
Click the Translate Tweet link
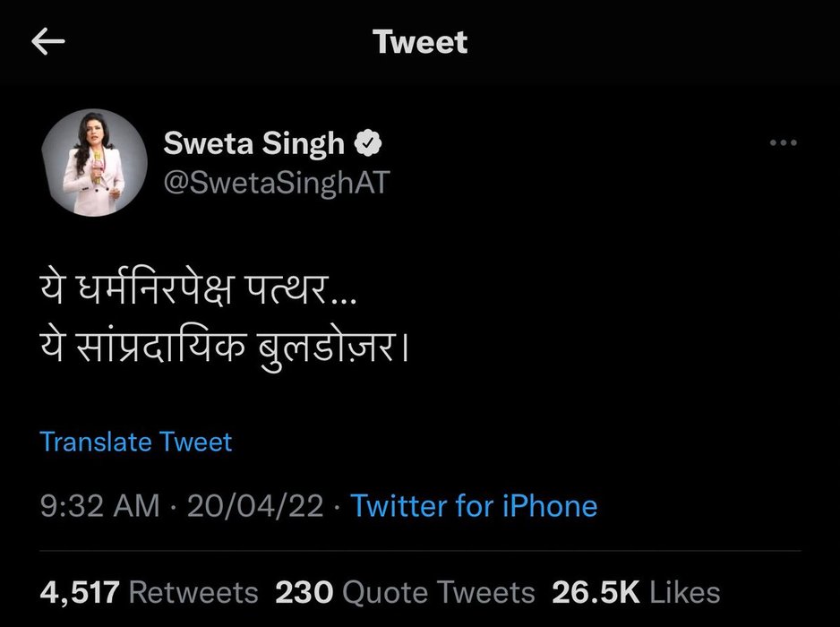point(136,442)
